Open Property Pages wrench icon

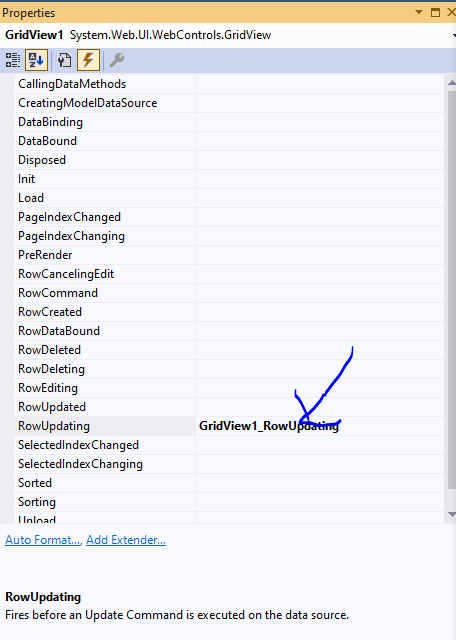(117, 60)
